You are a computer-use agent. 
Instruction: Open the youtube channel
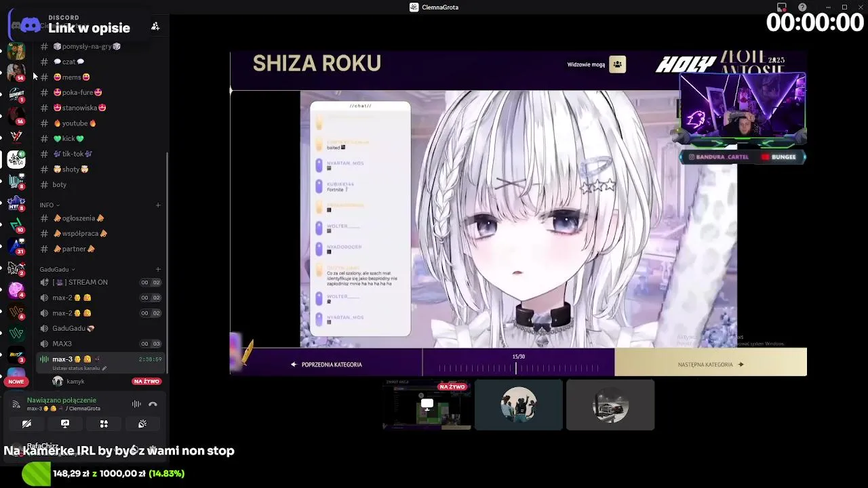pos(100,123)
